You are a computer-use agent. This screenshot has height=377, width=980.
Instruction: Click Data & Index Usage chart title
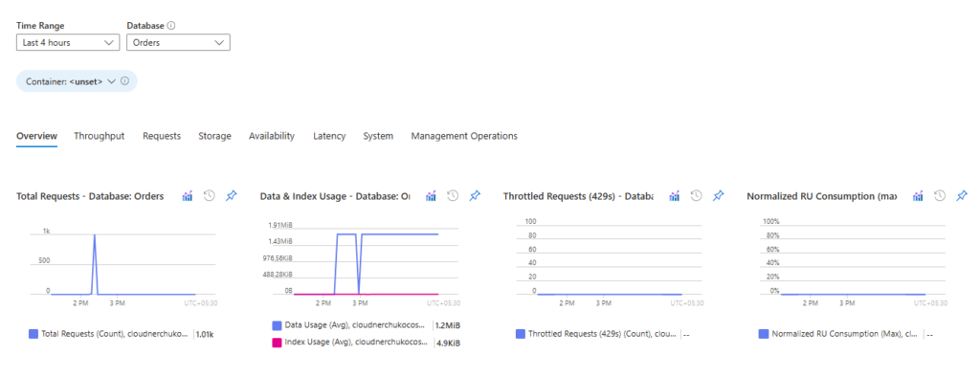click(335, 196)
